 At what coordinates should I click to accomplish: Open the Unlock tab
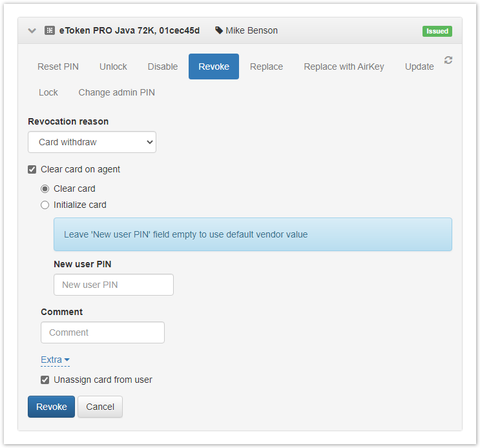tap(113, 66)
